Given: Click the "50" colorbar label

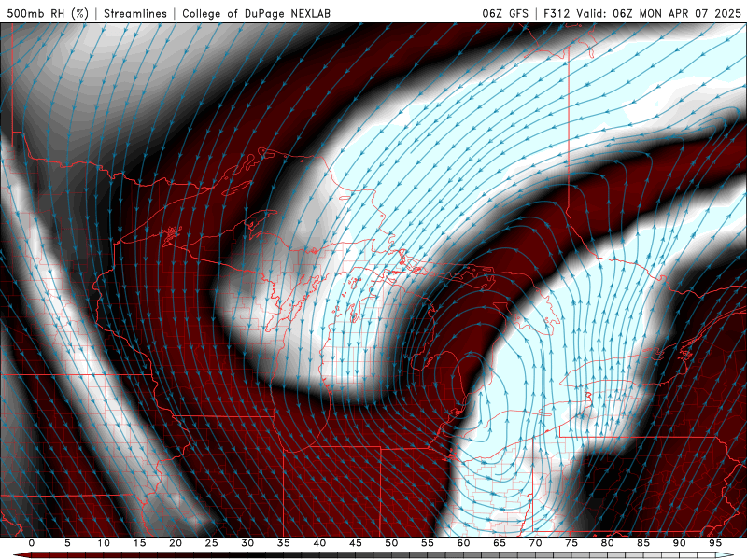Looking at the screenshot, I should pyautogui.click(x=391, y=543).
